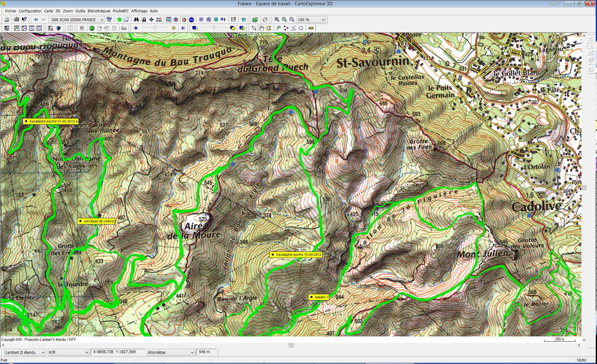The width and height of the screenshot is (597, 364).
Task: Select the 'bassin-1' waypoint label
Action: point(319,297)
